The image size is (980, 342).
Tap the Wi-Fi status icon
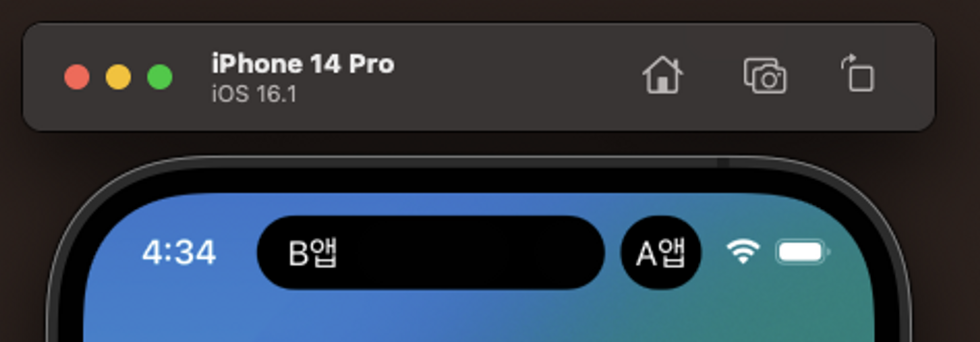click(743, 251)
